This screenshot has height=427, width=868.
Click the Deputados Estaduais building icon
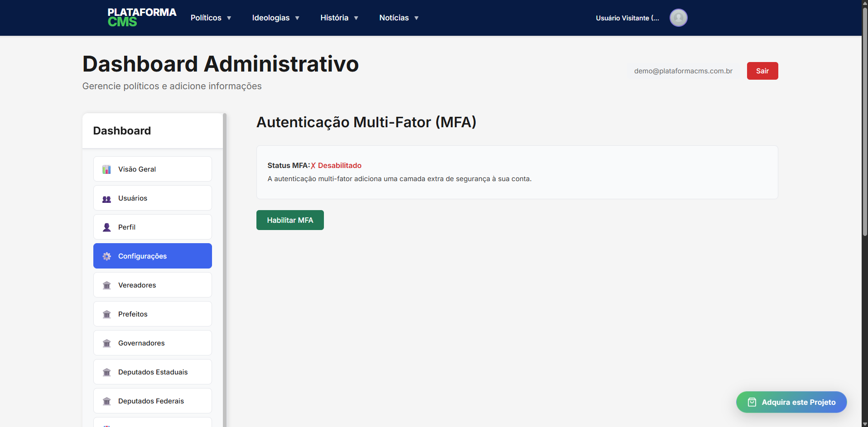106,372
